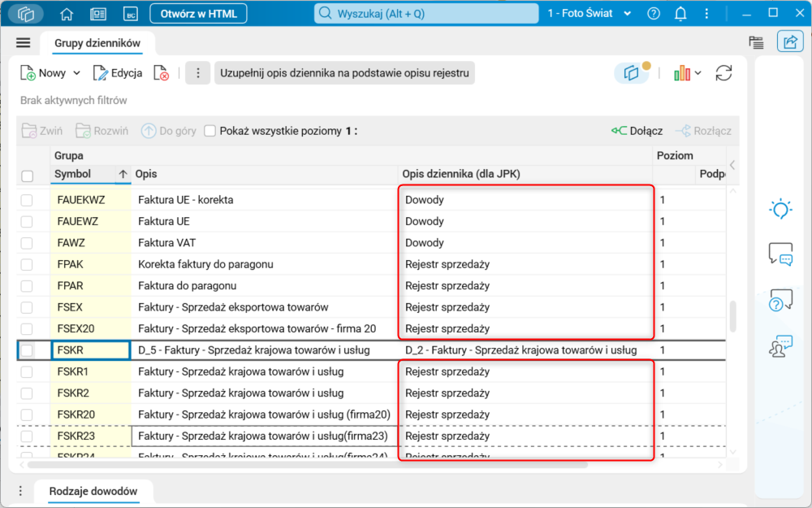This screenshot has height=508, width=812.
Task: Open the lightbulb tips icon in sidebar
Action: (780, 210)
